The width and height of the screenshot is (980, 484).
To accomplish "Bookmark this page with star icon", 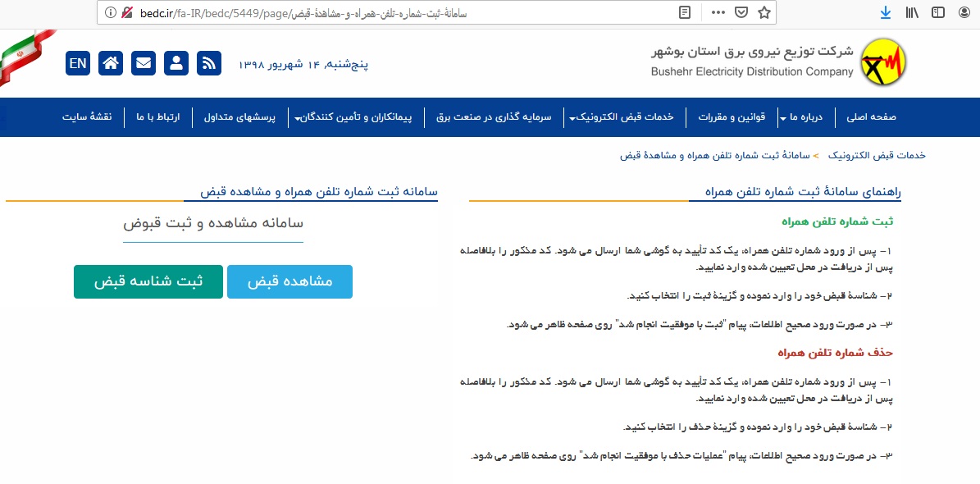I will 763,12.
